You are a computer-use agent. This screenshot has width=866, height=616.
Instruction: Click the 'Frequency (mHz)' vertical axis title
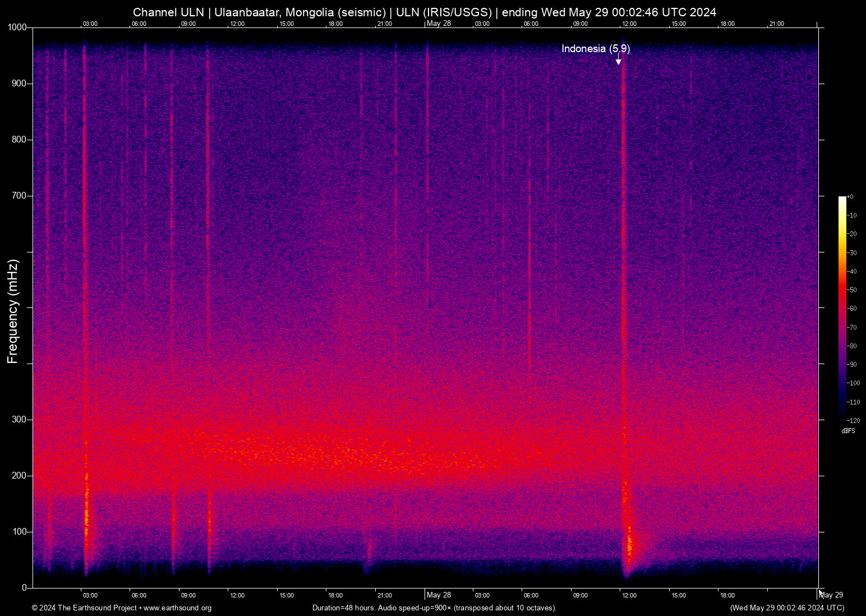[13, 311]
